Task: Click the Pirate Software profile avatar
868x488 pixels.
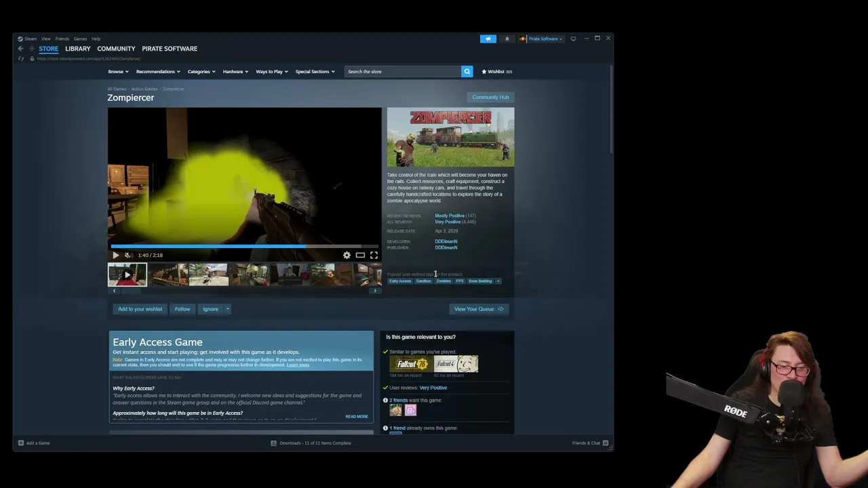Action: 523,39
